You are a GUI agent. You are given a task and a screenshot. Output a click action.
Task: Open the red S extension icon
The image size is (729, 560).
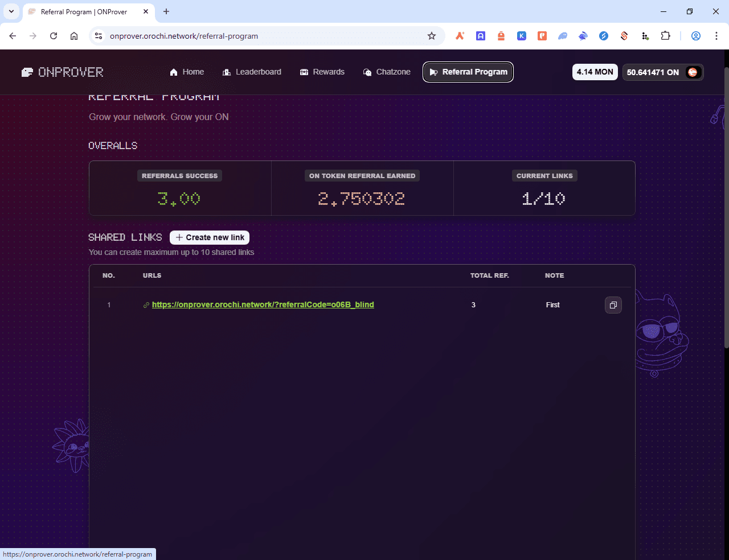point(624,36)
